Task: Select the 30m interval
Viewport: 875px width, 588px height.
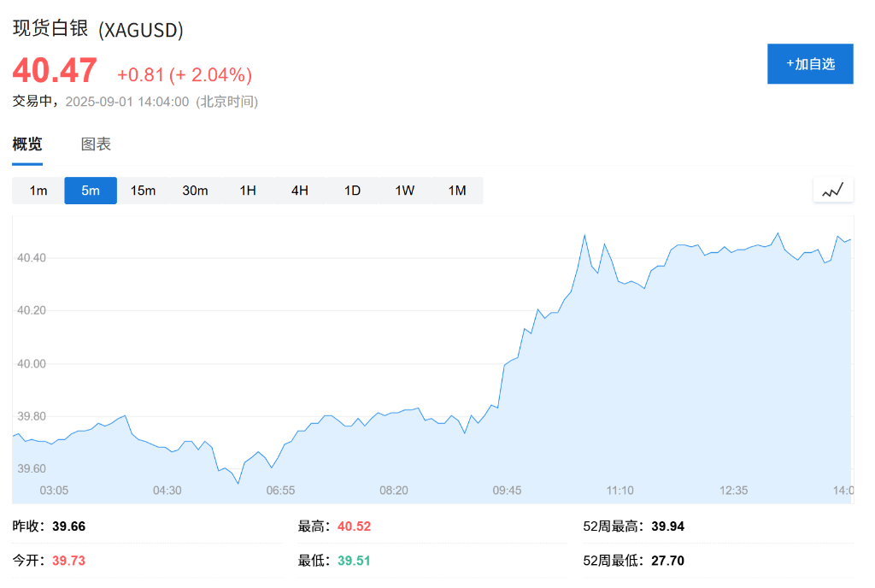Action: (195, 190)
